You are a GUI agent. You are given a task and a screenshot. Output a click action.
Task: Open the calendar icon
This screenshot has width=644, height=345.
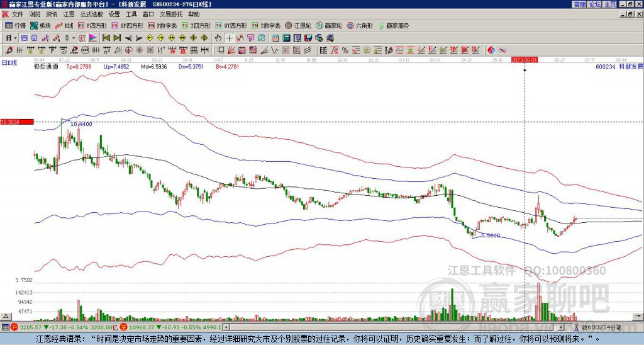pyautogui.click(x=275, y=38)
